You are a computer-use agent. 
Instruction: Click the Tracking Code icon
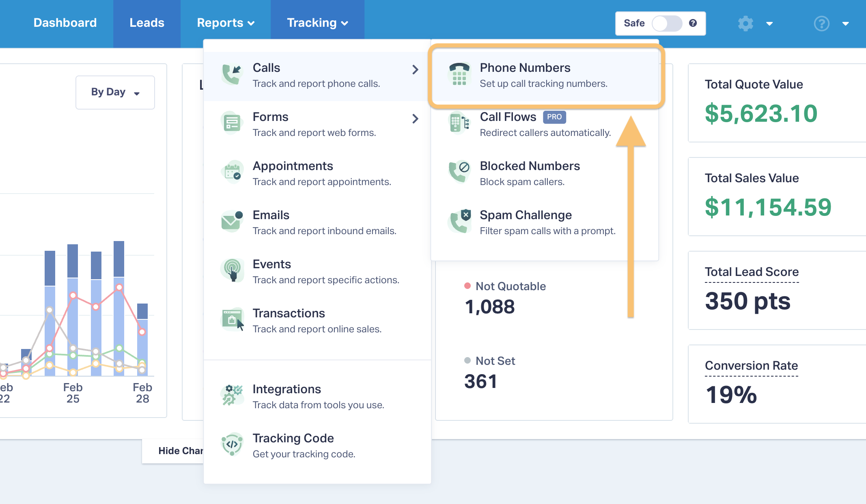[x=232, y=444]
